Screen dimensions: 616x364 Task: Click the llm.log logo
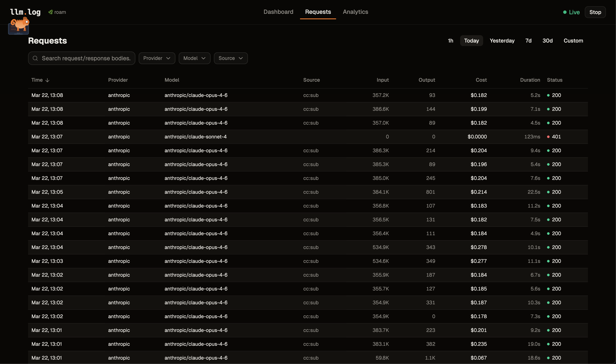(x=25, y=12)
